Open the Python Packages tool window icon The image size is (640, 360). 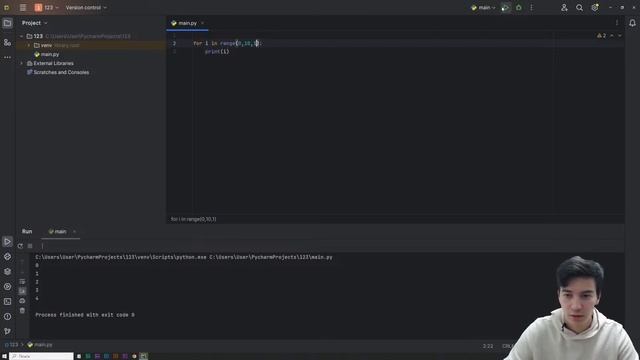pyautogui.click(x=7, y=271)
